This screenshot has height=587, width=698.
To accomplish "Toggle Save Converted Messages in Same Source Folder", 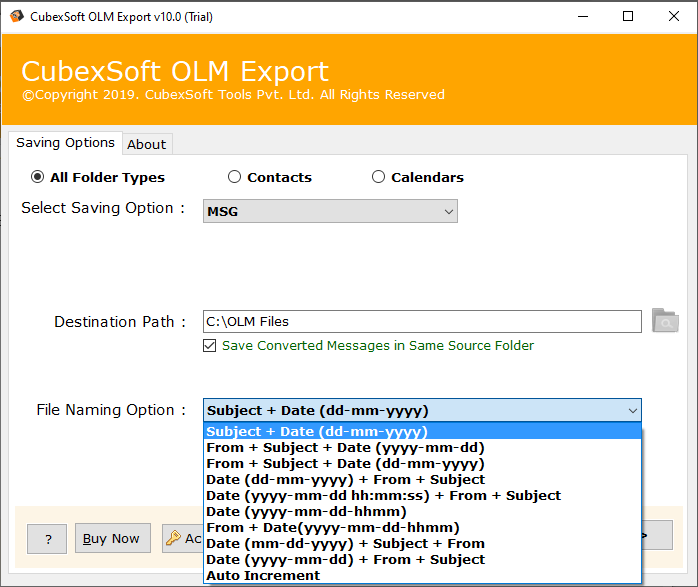I will pyautogui.click(x=210, y=346).
